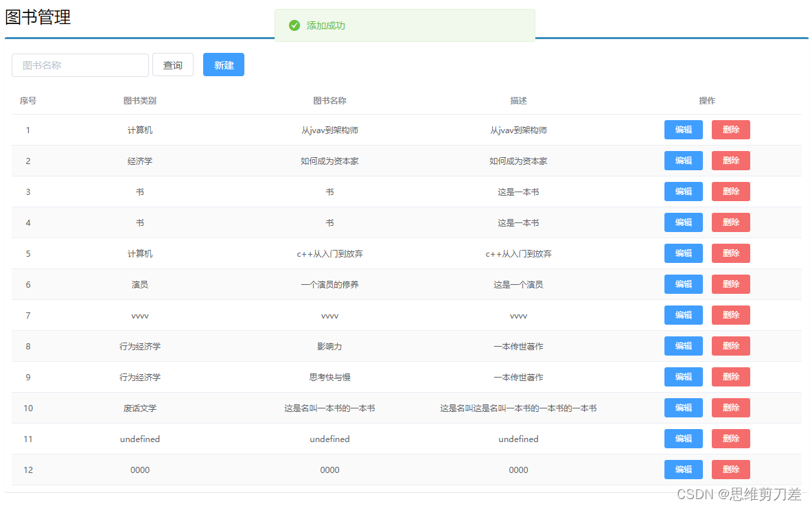Screen dimensions: 812x508
Task: Click the 查询 (Search) button
Action: point(172,65)
